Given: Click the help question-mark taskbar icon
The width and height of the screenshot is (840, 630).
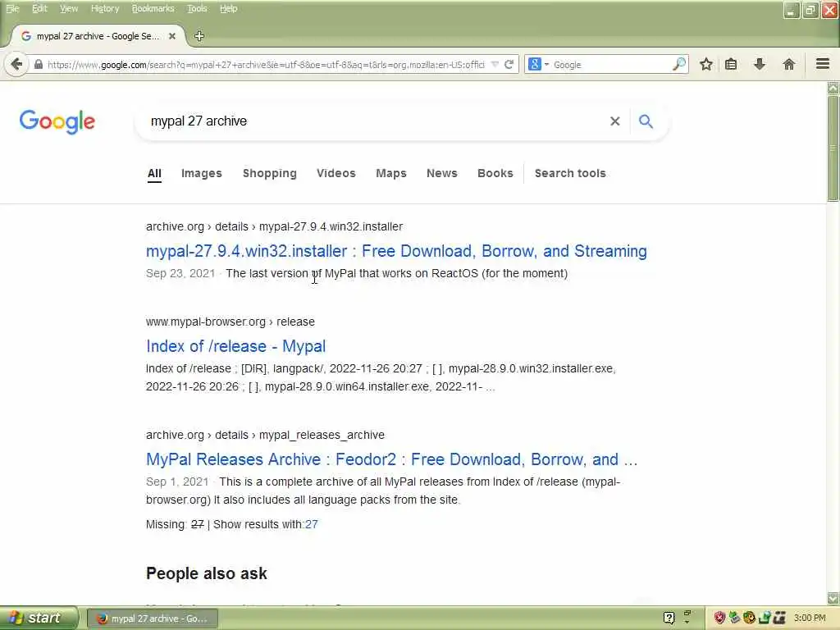Looking at the screenshot, I should [x=669, y=619].
